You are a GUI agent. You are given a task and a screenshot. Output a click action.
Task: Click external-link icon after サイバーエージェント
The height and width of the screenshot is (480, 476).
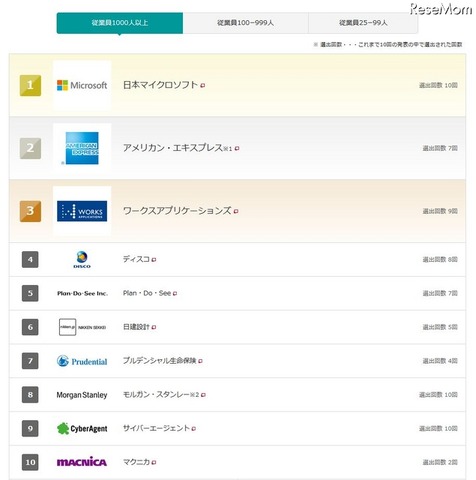tap(194, 429)
